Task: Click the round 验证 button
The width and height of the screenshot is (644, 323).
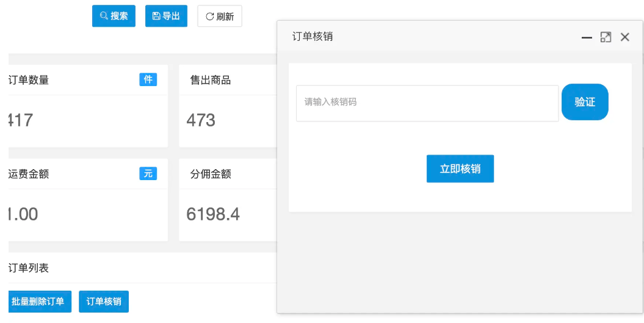Action: pos(585,102)
